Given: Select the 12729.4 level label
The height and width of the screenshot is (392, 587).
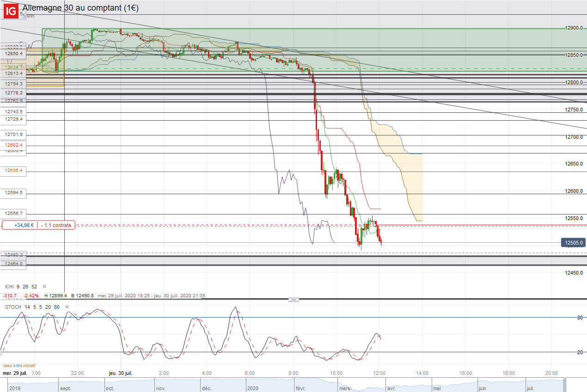Looking at the screenshot, I should point(14,119).
